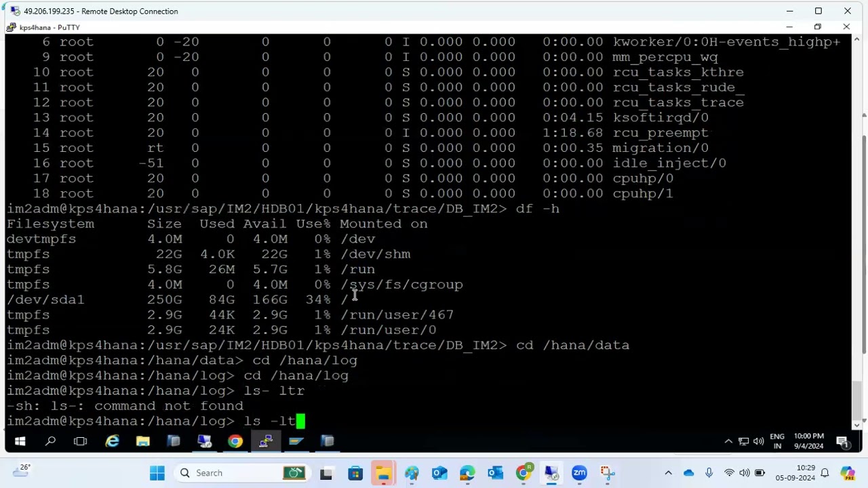The width and height of the screenshot is (868, 488).
Task: Open Wi-Fi quick settings icon
Action: point(729,473)
